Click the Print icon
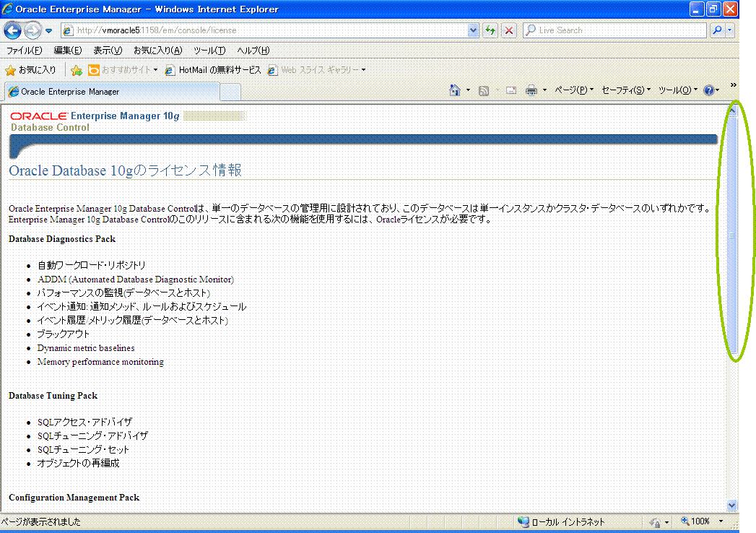The width and height of the screenshot is (756, 533). (531, 90)
